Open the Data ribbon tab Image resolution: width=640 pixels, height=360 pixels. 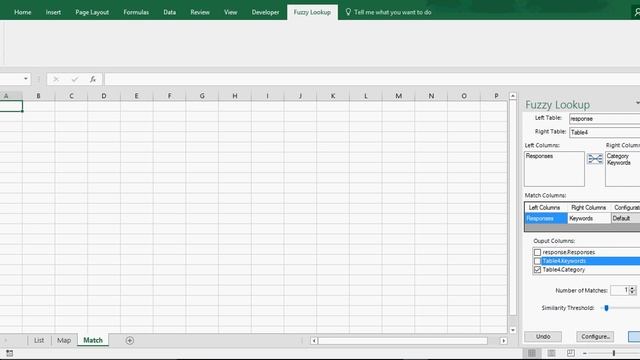(169, 12)
